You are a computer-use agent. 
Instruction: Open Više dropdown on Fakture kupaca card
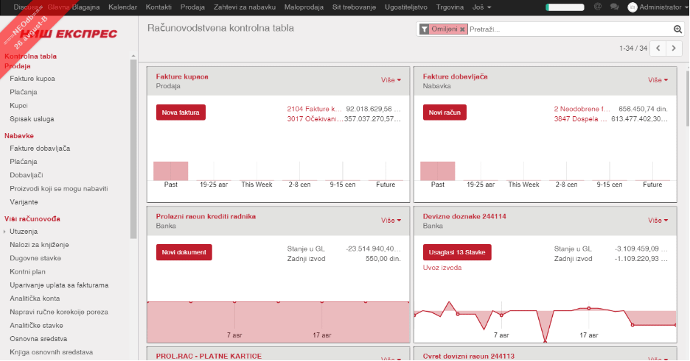(x=391, y=80)
